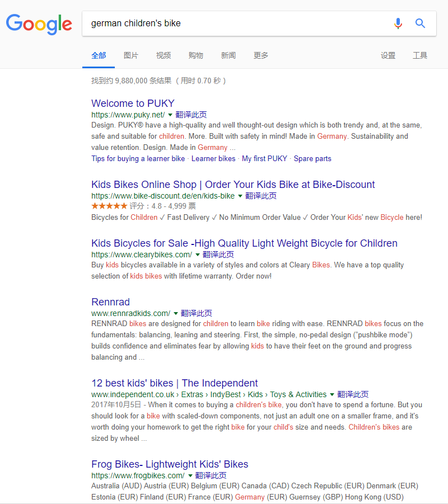Open the My first PUKY sitelink

(x=264, y=158)
